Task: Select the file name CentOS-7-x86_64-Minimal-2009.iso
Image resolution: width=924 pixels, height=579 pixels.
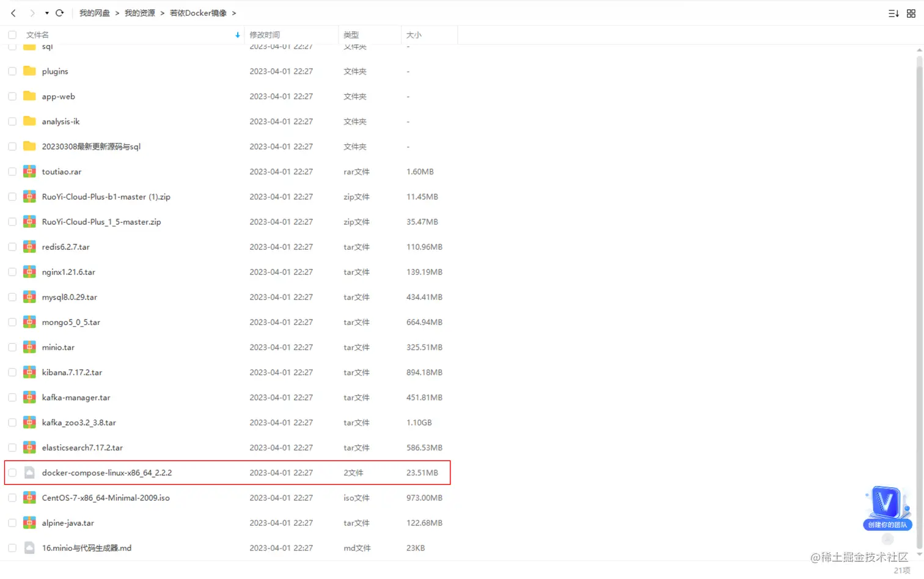Action: [106, 498]
